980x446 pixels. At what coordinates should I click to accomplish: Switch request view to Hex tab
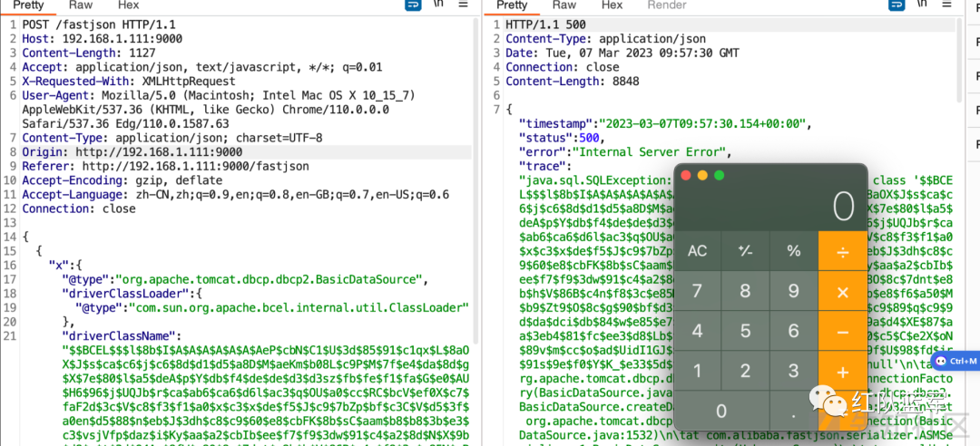click(129, 5)
